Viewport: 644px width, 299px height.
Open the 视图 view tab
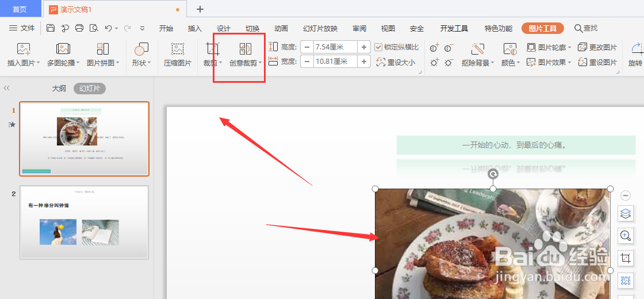[388, 28]
